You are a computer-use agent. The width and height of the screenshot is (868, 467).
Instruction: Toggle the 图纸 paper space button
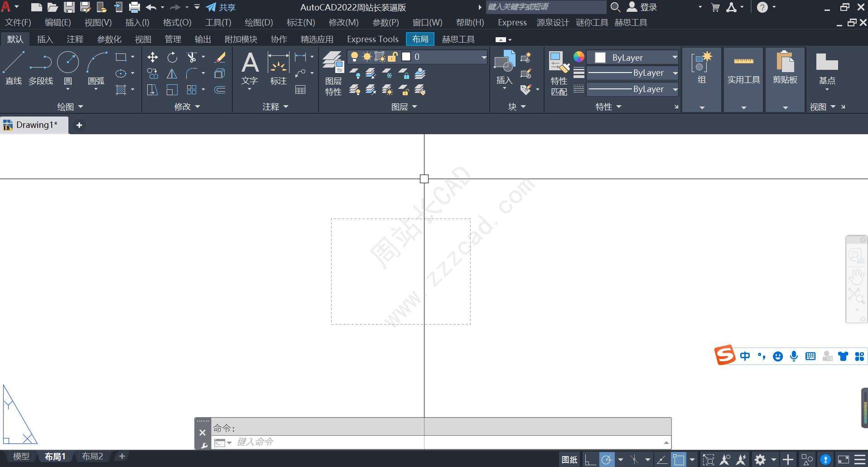point(569,460)
